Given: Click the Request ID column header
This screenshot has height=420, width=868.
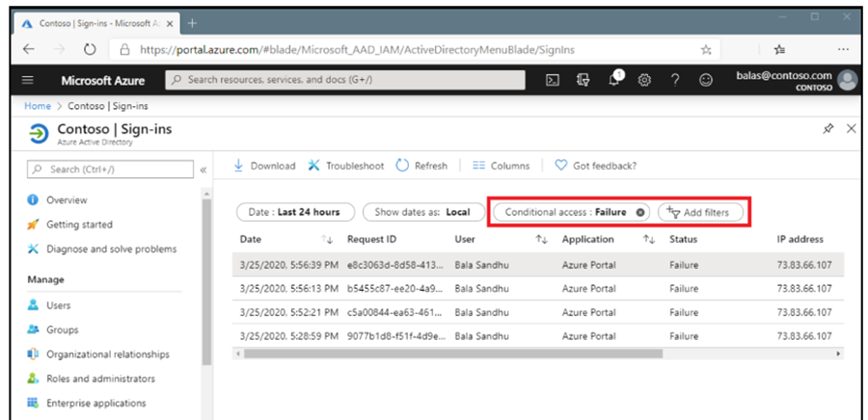Looking at the screenshot, I should click(x=371, y=239).
